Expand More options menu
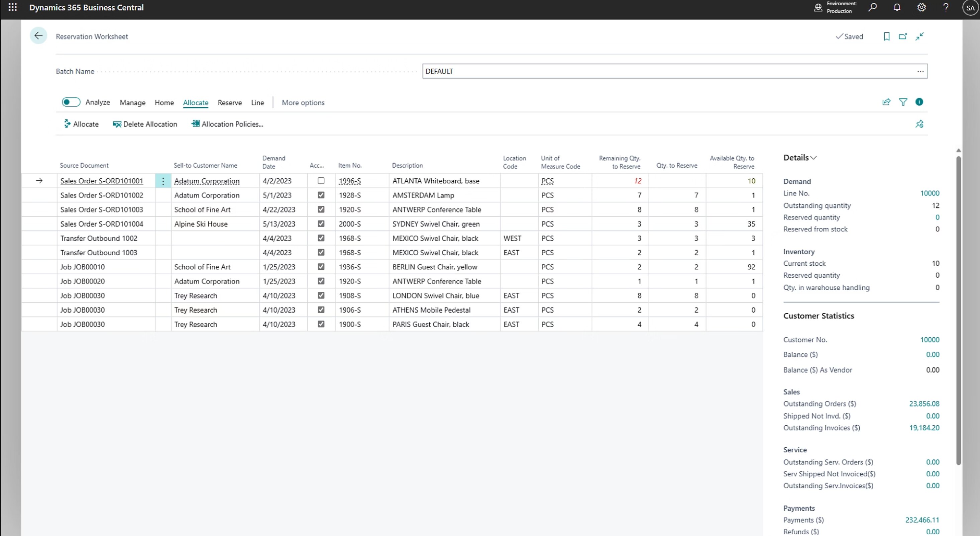Viewport: 980px width, 536px height. (x=303, y=103)
